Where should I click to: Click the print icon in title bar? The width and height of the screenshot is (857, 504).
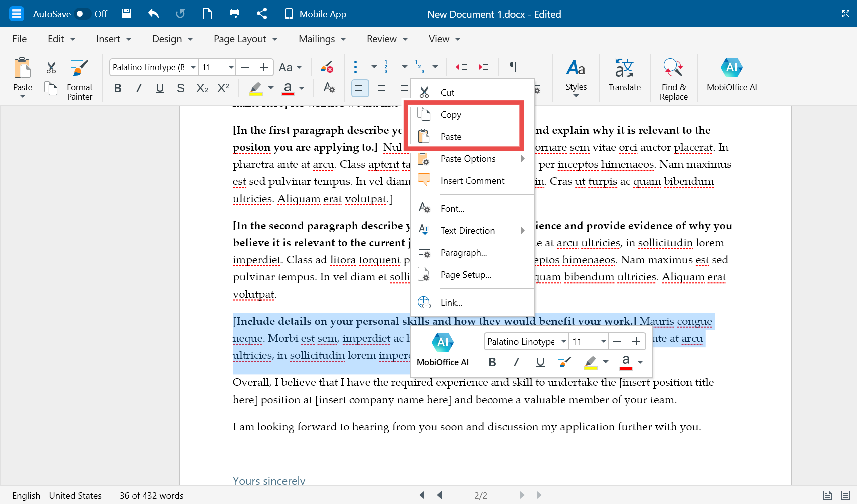tap(234, 14)
